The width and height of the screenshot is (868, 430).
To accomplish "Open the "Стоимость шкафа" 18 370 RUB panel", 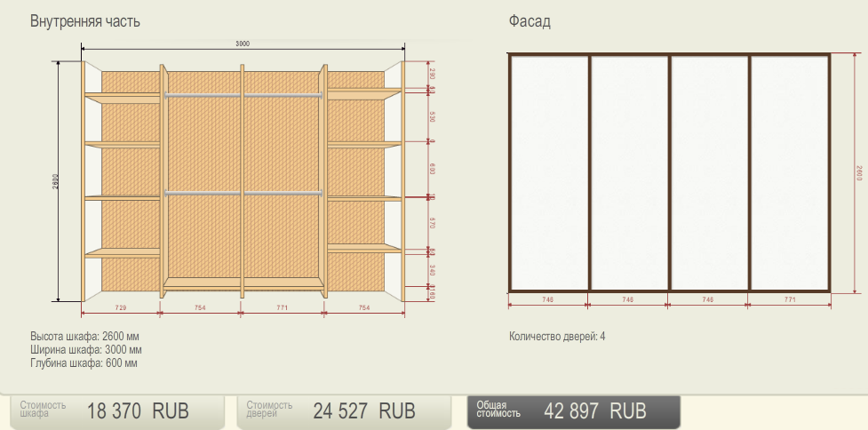I will [117, 411].
